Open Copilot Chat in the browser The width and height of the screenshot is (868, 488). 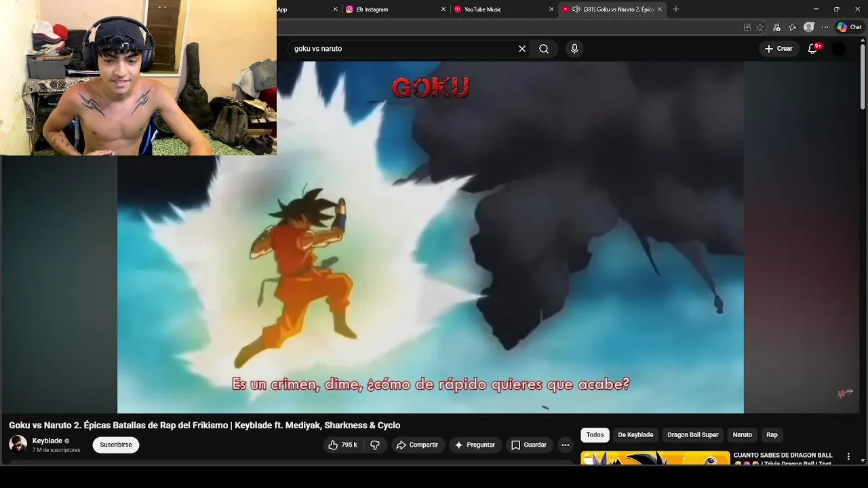[849, 27]
